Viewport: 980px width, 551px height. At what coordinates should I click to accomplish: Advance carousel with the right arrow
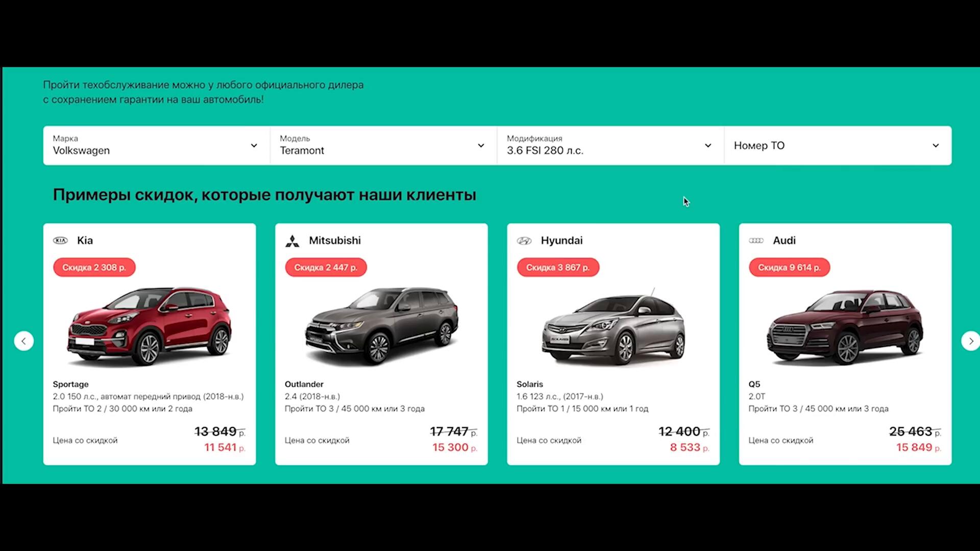[x=970, y=341]
